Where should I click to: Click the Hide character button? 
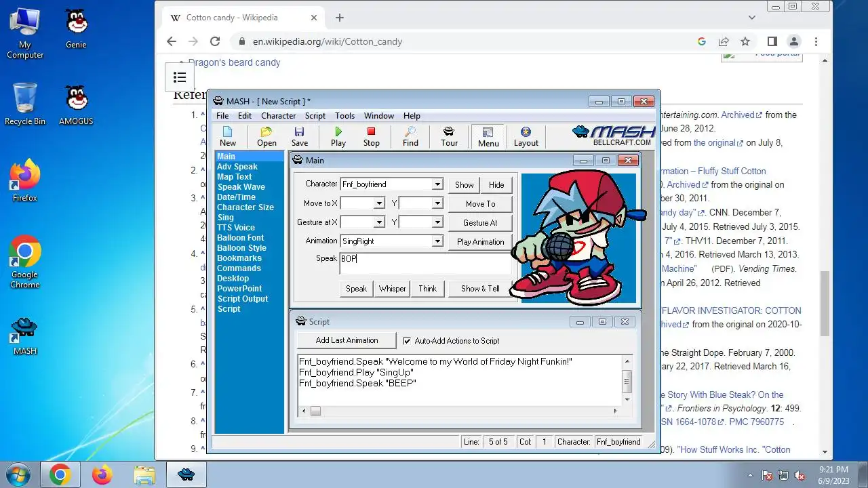(496, 185)
